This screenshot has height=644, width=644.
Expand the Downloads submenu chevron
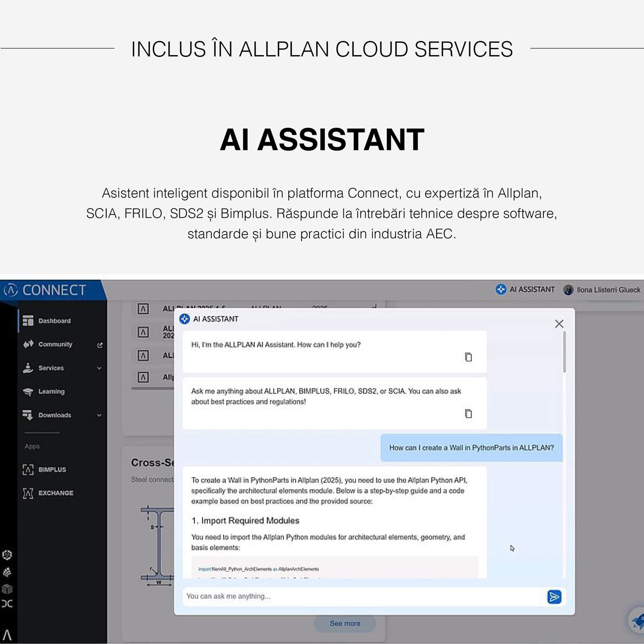click(x=99, y=415)
